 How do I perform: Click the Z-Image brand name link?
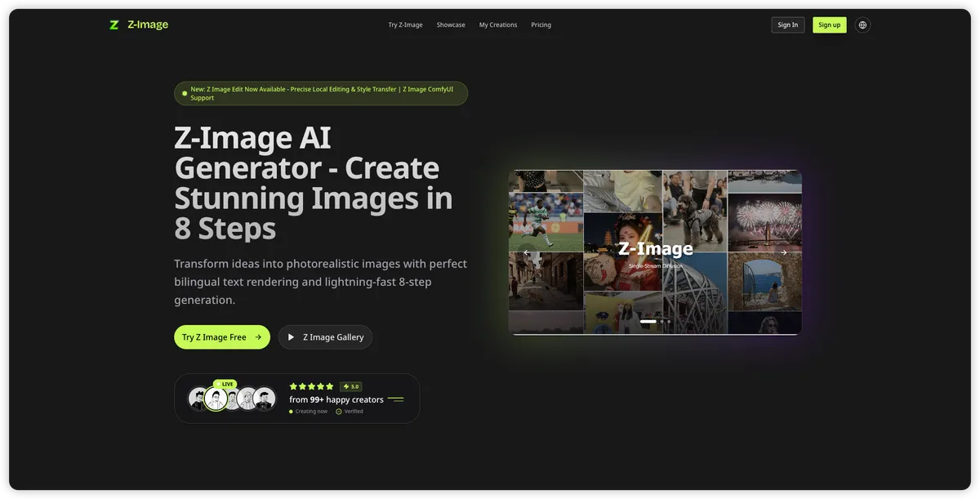click(148, 25)
